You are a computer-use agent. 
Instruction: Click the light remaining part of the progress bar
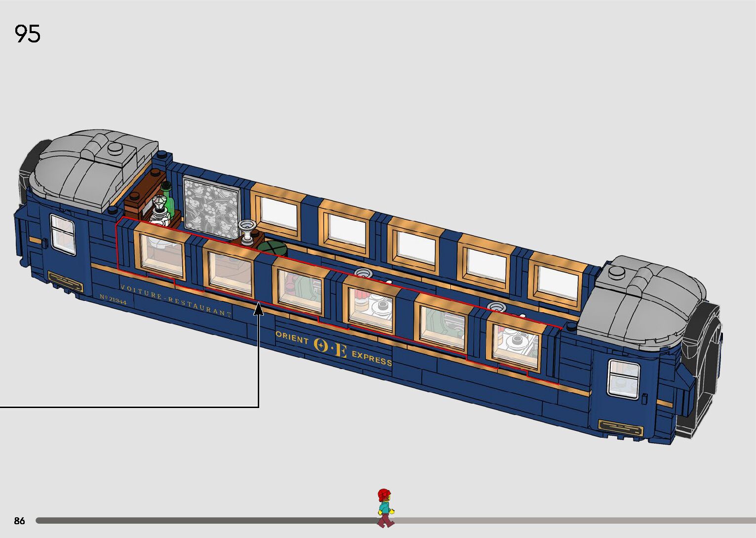[x=568, y=521]
